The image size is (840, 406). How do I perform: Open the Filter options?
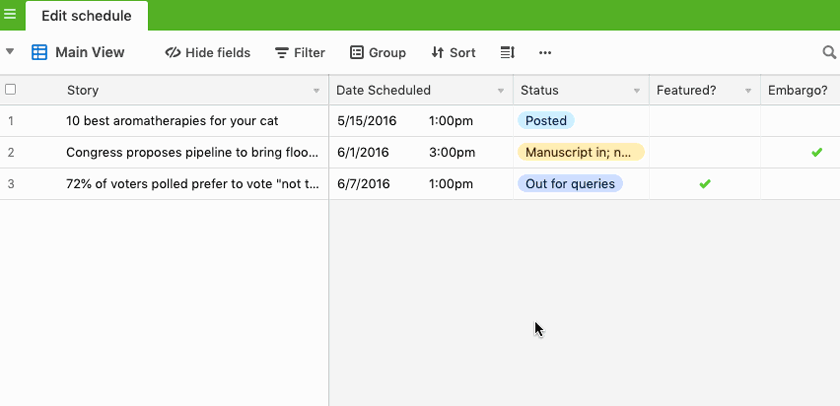300,53
